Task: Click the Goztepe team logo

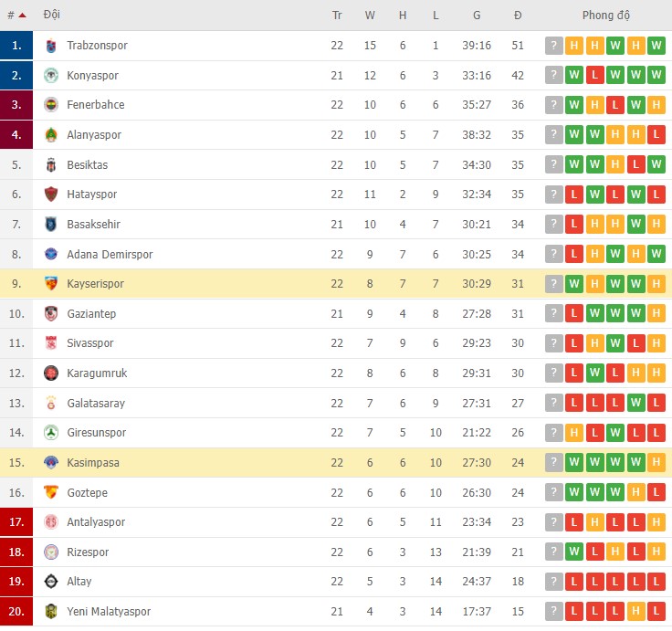Action: pyautogui.click(x=51, y=492)
